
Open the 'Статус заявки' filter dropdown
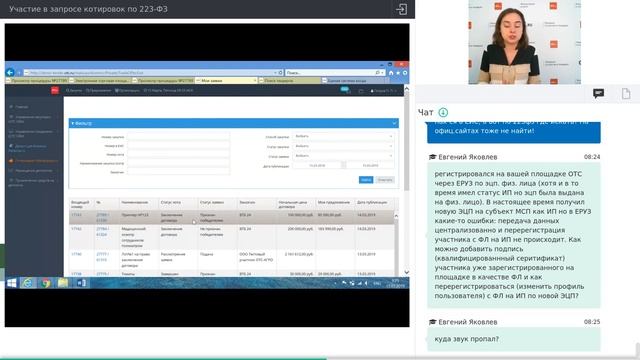click(343, 156)
